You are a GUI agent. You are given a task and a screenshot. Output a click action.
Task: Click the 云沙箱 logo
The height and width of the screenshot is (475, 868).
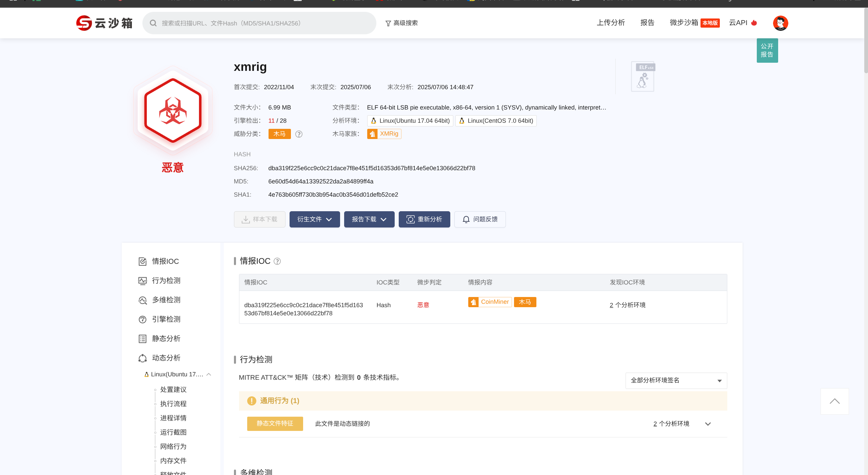pos(104,23)
